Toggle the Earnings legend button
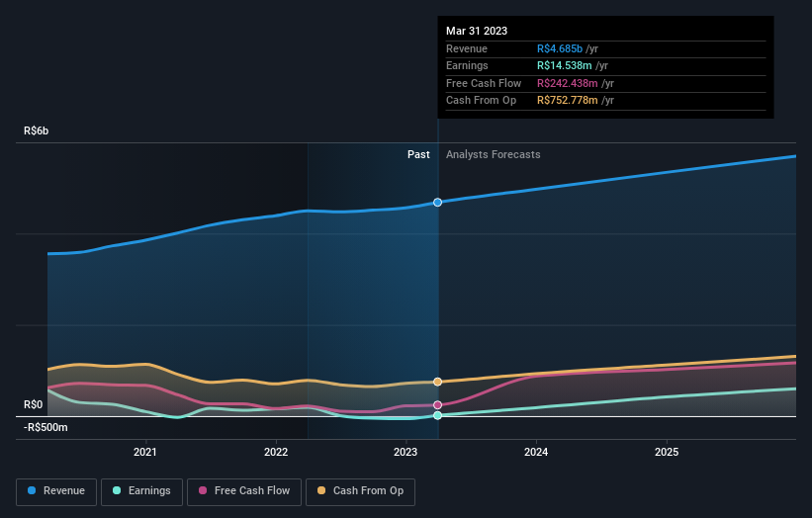 point(141,491)
